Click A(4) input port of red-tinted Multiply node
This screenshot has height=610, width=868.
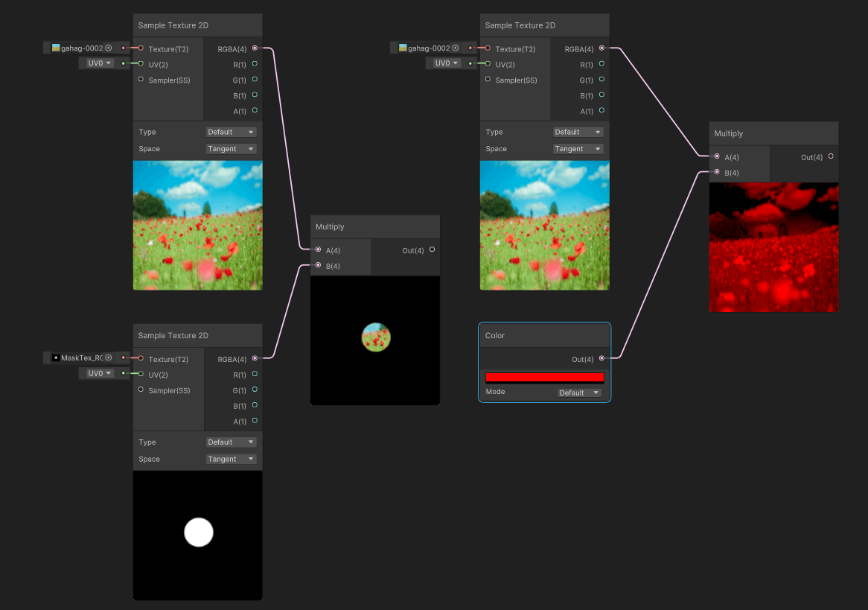[717, 157]
